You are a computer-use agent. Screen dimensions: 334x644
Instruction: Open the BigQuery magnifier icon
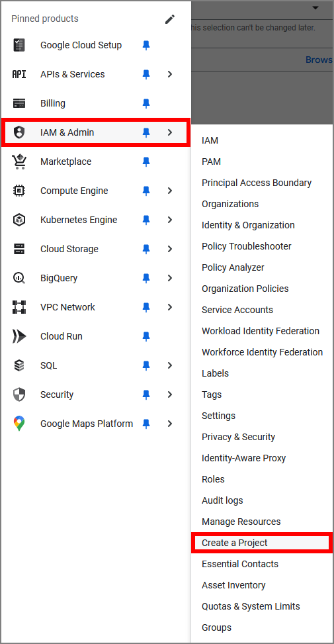pos(19,278)
